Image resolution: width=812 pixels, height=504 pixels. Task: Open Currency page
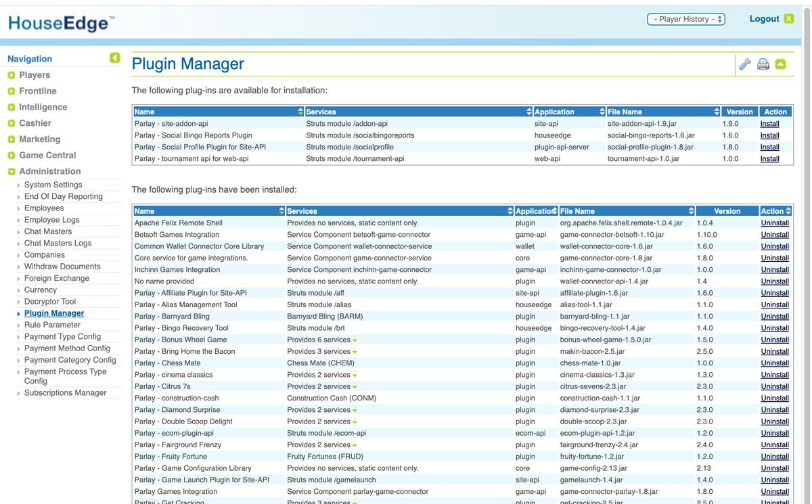[x=41, y=290]
